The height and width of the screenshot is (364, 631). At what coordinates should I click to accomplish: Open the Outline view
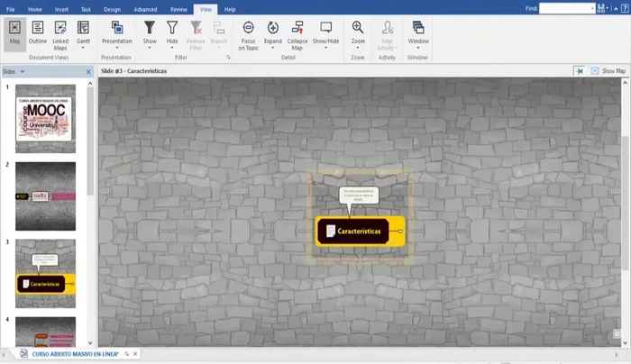coord(38,32)
